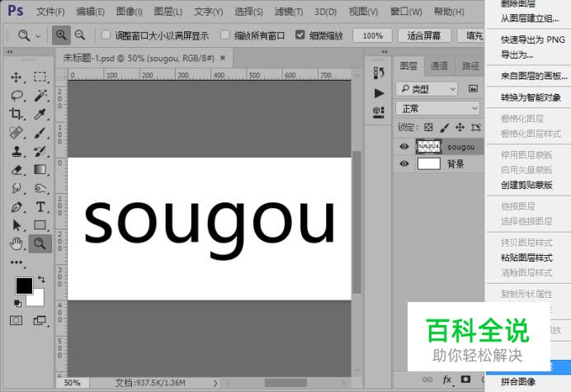This screenshot has height=392, width=571.
Task: Select the Zoom tool in toolbox
Action: click(40, 243)
